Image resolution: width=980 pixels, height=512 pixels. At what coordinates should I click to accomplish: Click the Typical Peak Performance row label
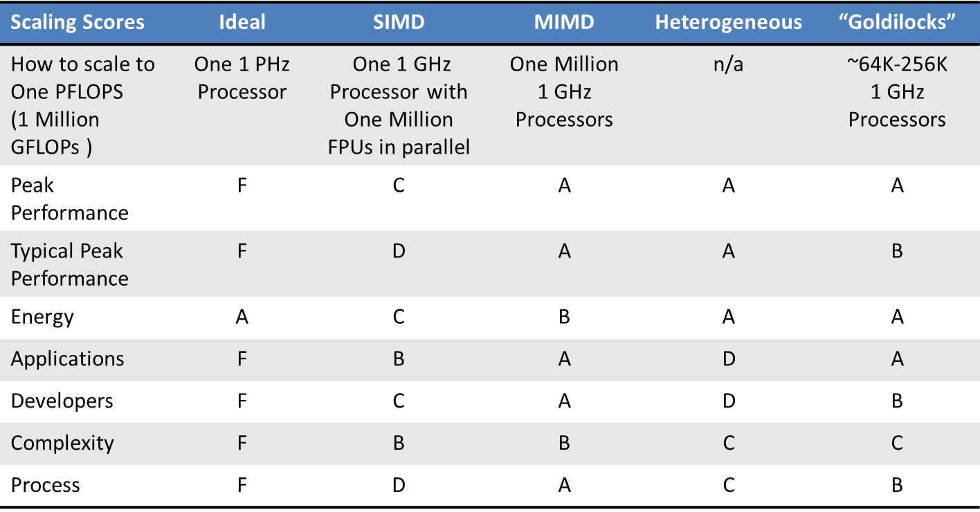[69, 264]
